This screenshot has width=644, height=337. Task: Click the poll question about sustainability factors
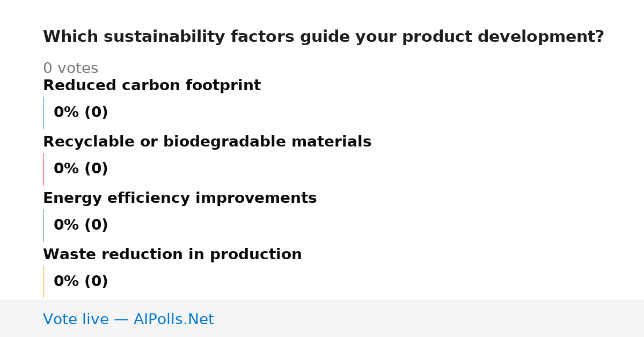tap(324, 37)
